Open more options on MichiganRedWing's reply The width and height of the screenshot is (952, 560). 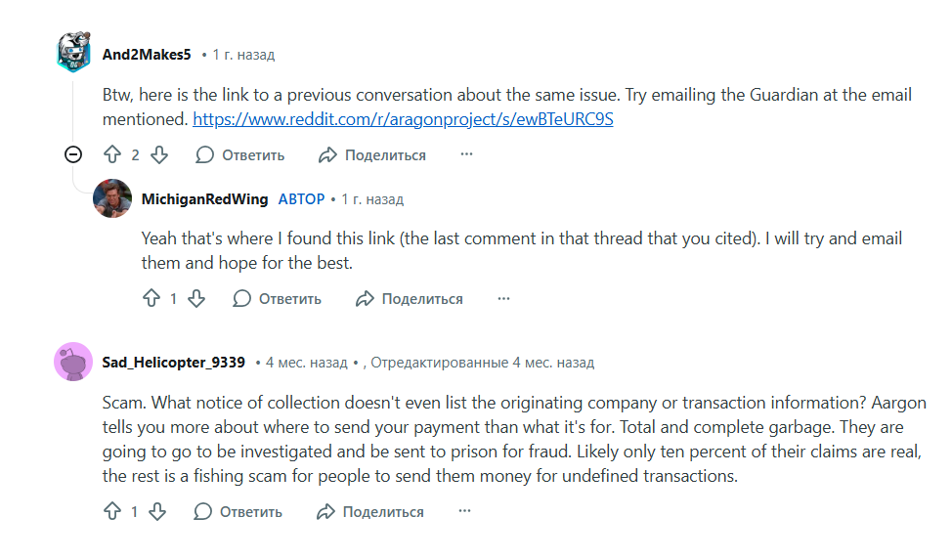tap(503, 298)
